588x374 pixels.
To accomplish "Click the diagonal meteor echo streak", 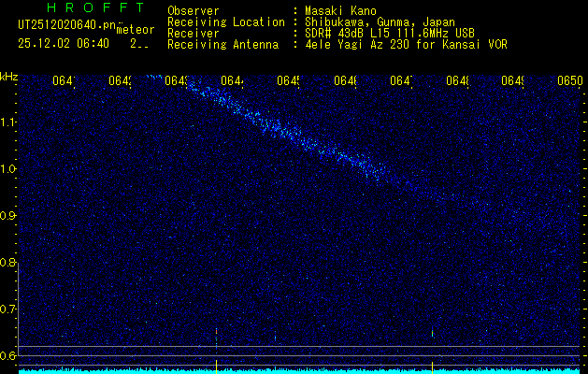I will click(280, 126).
